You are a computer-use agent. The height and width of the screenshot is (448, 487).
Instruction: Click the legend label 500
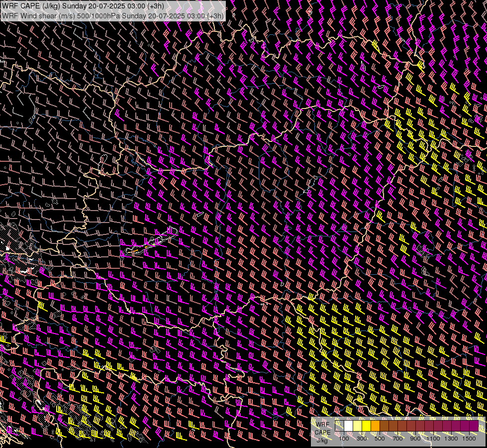pyautogui.click(x=380, y=439)
